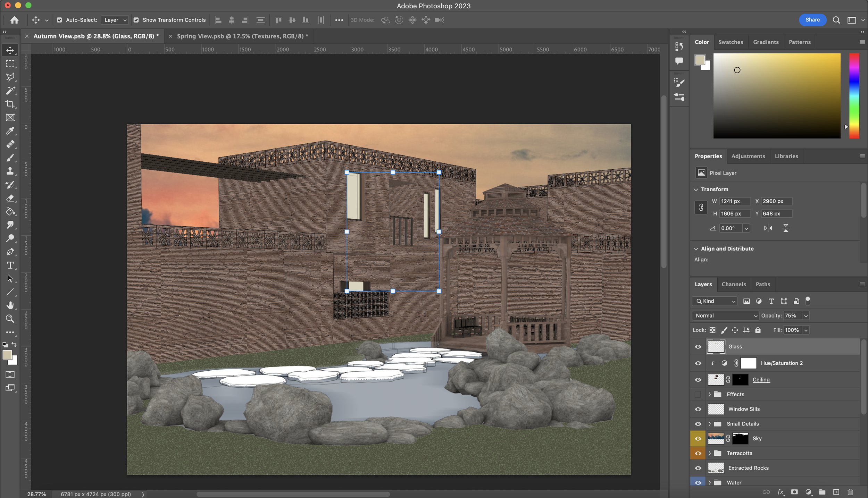The image size is (868, 498).
Task: Open the Paths tab
Action: (762, 284)
